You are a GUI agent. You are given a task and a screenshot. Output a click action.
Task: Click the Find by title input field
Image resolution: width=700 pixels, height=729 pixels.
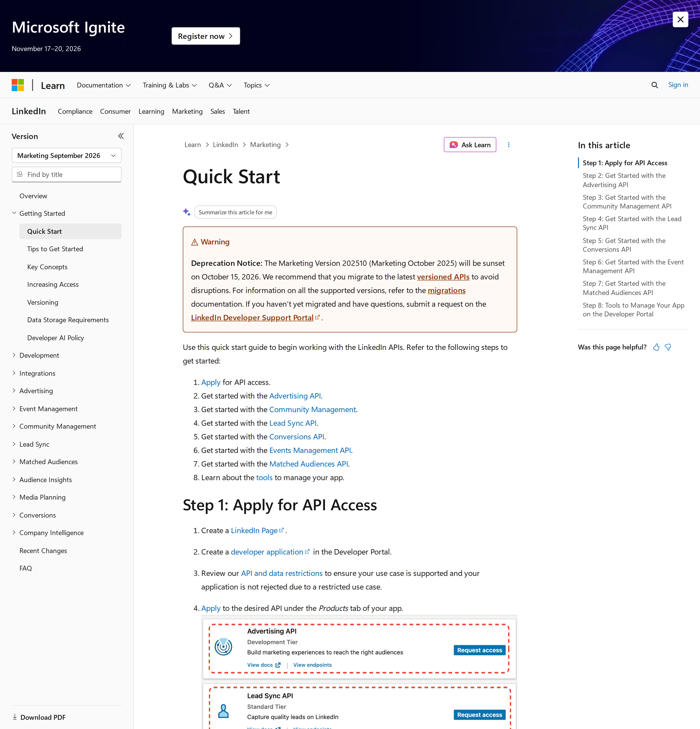click(67, 174)
